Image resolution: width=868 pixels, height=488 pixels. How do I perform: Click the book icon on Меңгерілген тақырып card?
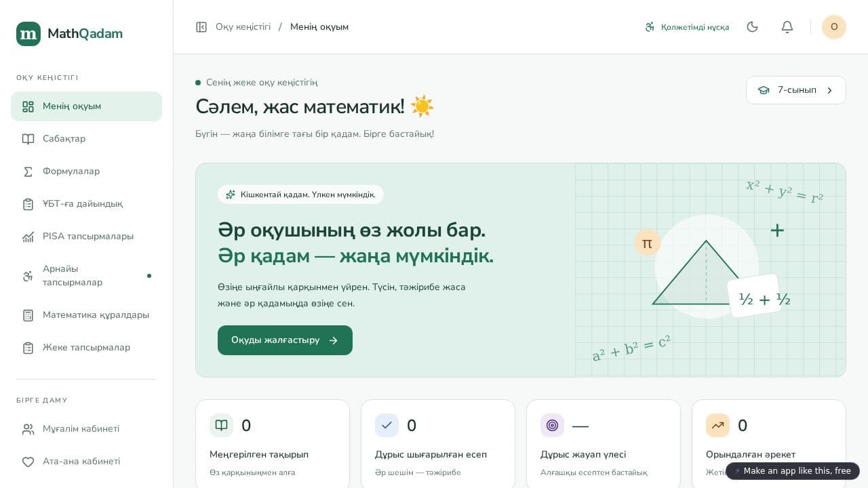[x=221, y=426]
